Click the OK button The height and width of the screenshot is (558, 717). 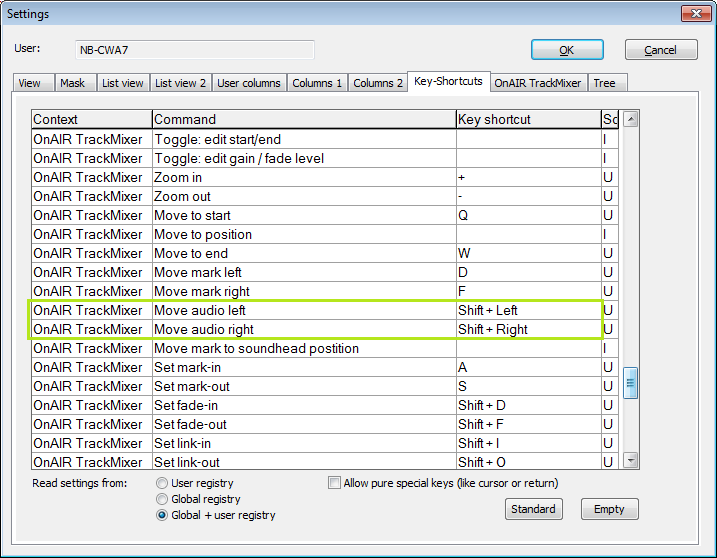click(x=566, y=50)
